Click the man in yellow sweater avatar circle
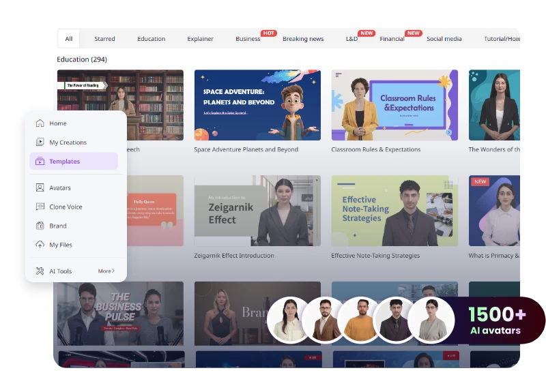This screenshot has height=392, width=546. pos(360,320)
